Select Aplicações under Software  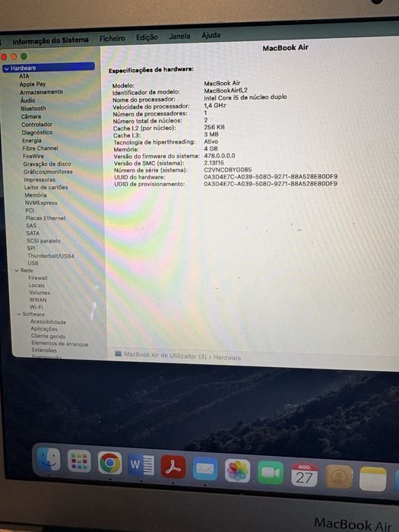(44, 329)
